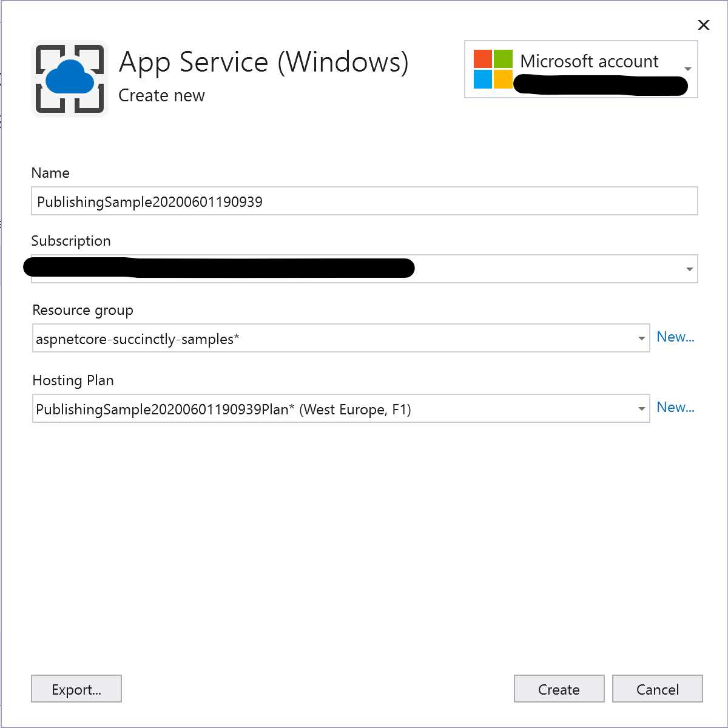Click the Cancel button

pos(657,689)
